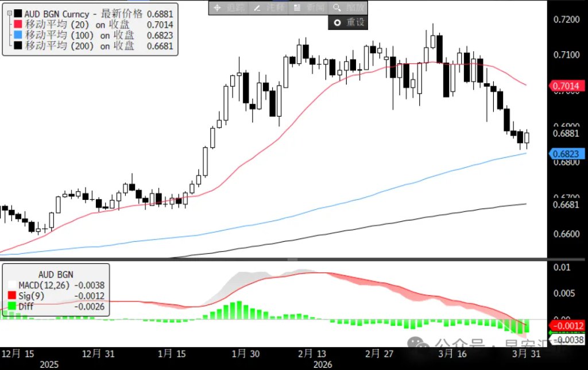Click the blue 0.6823 price axis tag
Viewport: 588px width, 370px height.
(x=567, y=154)
